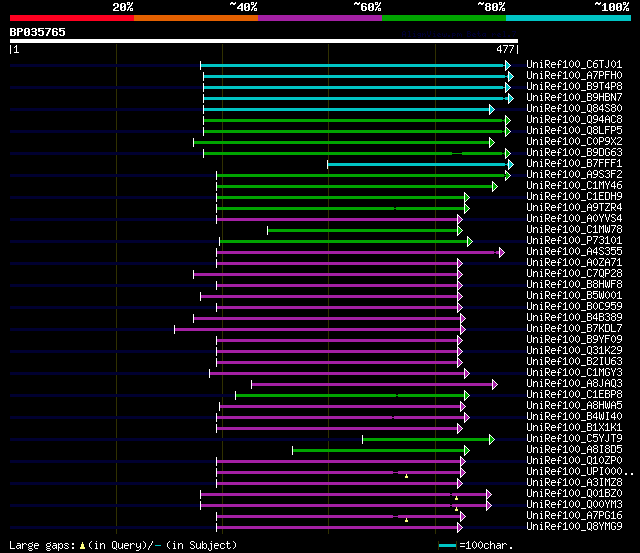Screen dimensions: 640x553
Task: Click the cyan ~100% identity legend segment
Action: [x=569, y=18]
